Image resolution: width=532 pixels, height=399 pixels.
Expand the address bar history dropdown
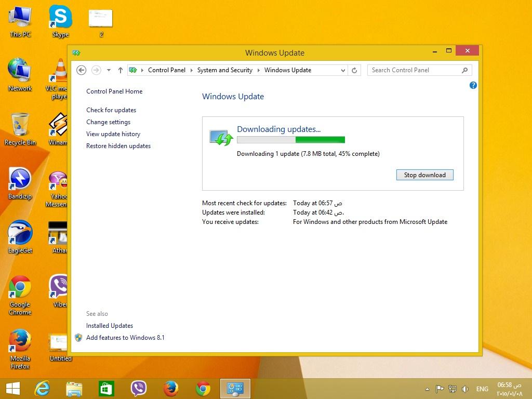click(343, 70)
